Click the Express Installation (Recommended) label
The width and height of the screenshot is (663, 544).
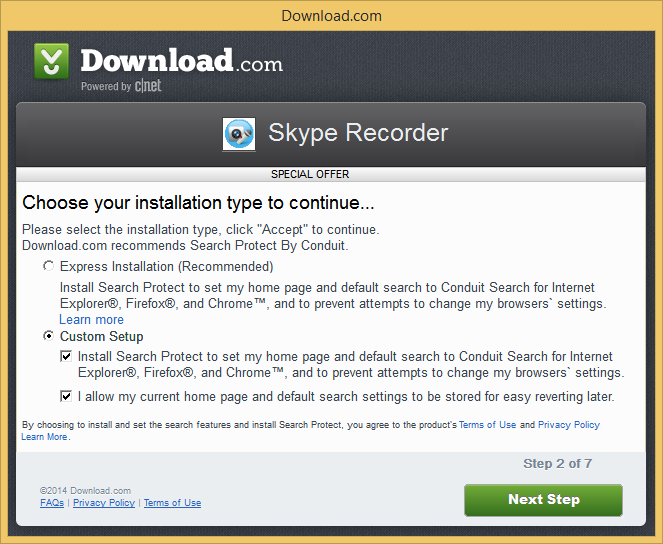(x=167, y=266)
